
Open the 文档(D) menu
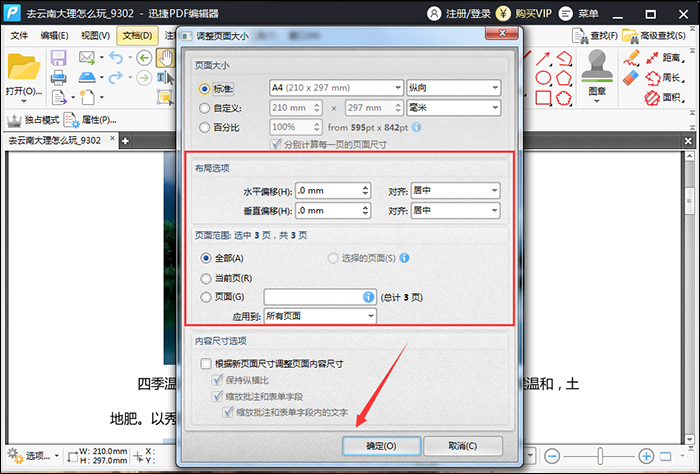138,35
